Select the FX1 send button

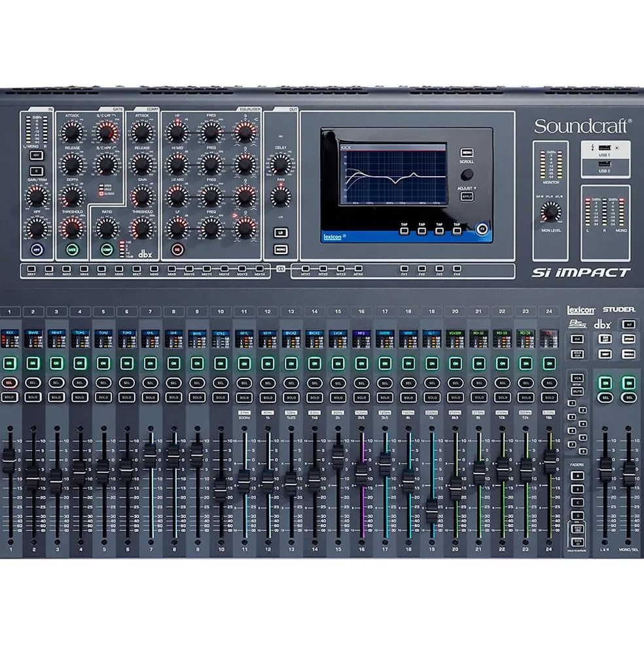(x=404, y=268)
